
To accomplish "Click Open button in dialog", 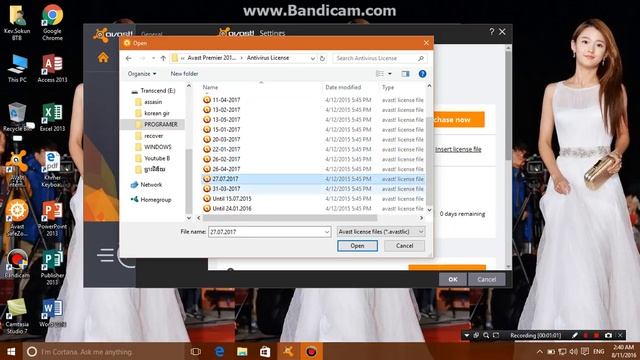I will [x=357, y=246].
